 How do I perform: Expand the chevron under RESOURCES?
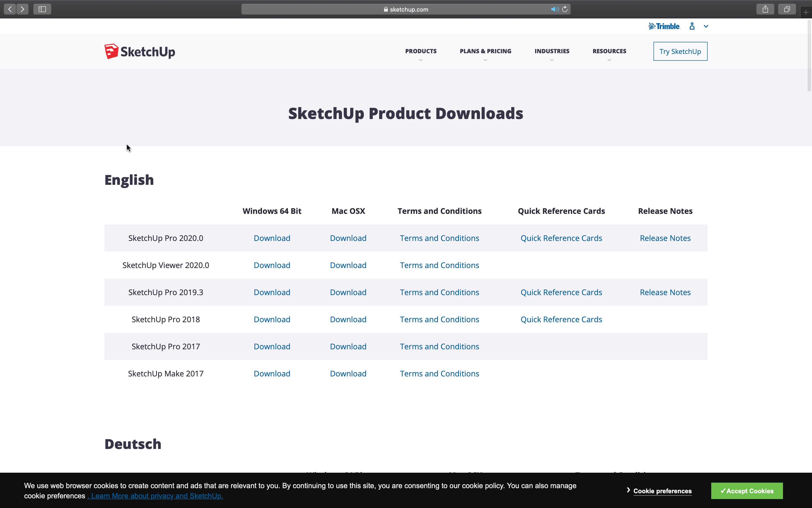coord(609,60)
